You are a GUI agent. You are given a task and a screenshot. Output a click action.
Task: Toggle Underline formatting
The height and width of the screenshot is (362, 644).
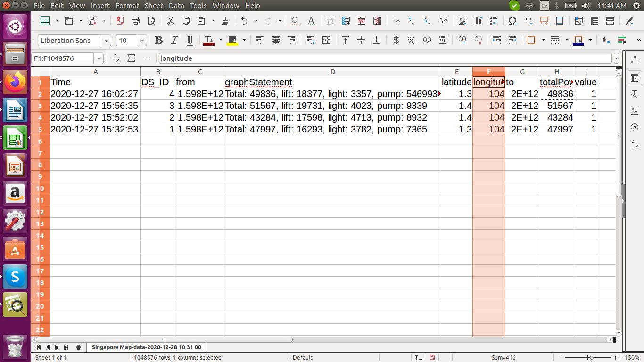pyautogui.click(x=190, y=41)
